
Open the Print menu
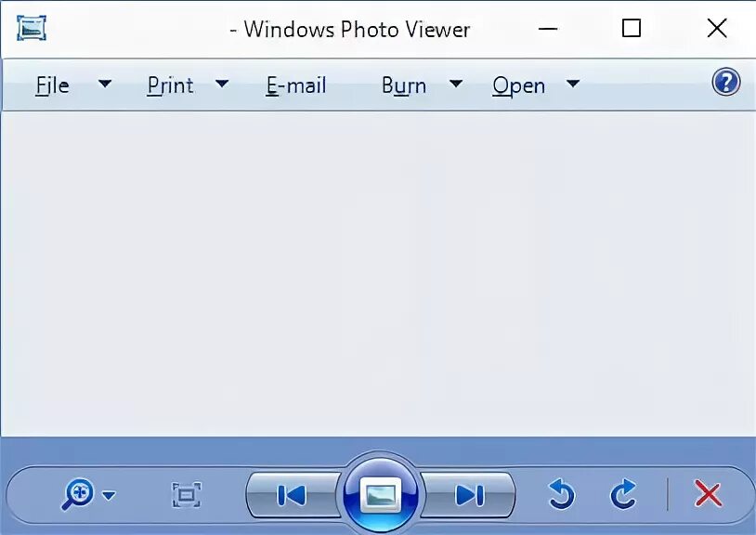click(170, 85)
